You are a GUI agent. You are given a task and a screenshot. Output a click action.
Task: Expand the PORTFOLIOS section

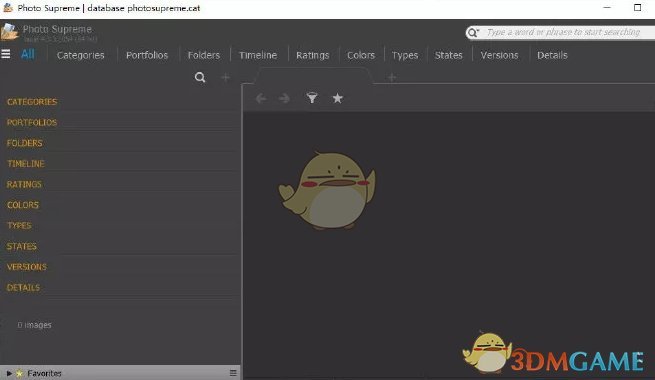click(x=32, y=122)
